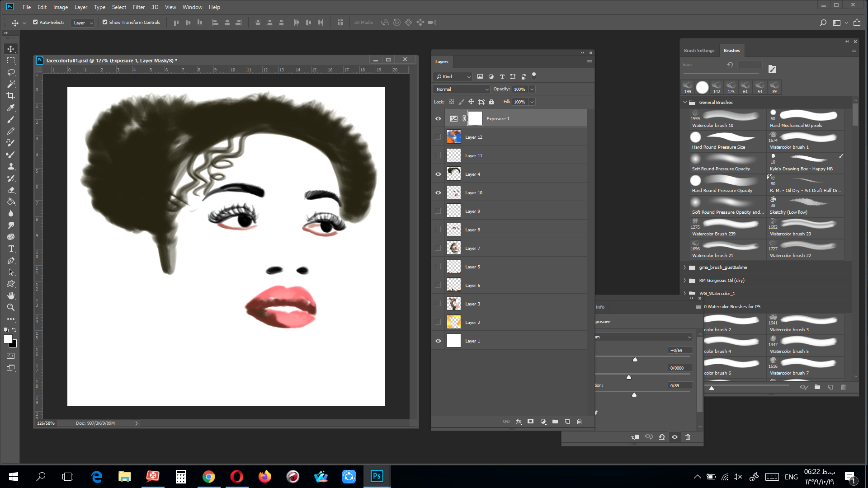Screen dimensions: 868x488
Task: Hide the Exposure 1 layer
Action: (438, 119)
